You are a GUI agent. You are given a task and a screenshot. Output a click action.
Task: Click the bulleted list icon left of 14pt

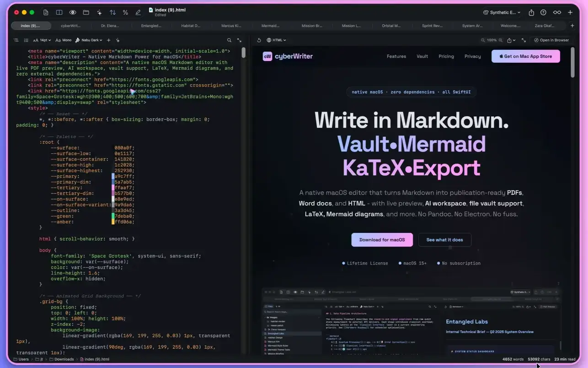pos(26,40)
